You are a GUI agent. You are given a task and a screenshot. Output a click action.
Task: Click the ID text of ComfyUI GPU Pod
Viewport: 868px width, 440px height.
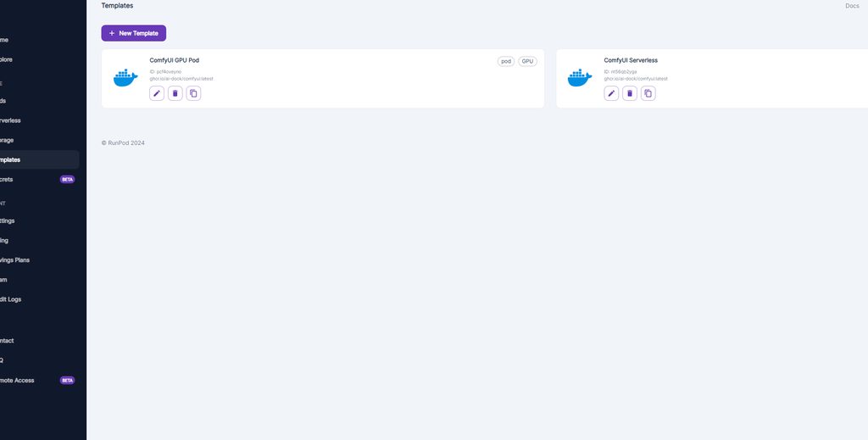(165, 71)
